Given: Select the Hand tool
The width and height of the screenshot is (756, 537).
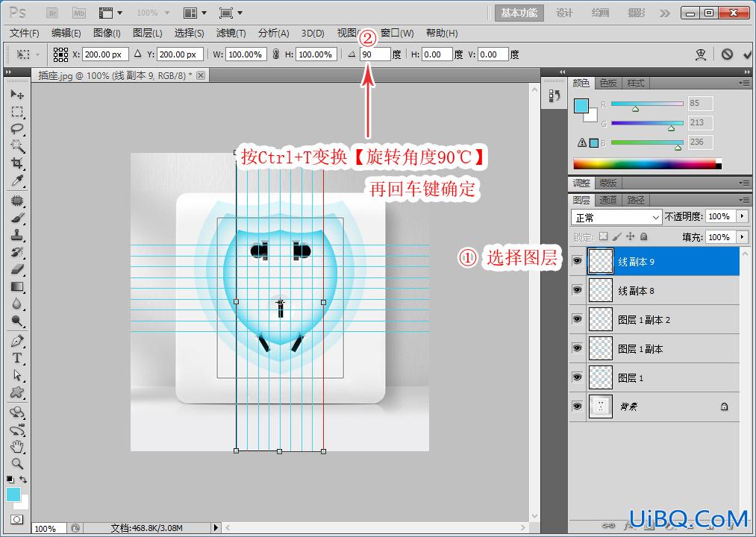Looking at the screenshot, I should point(17,446).
